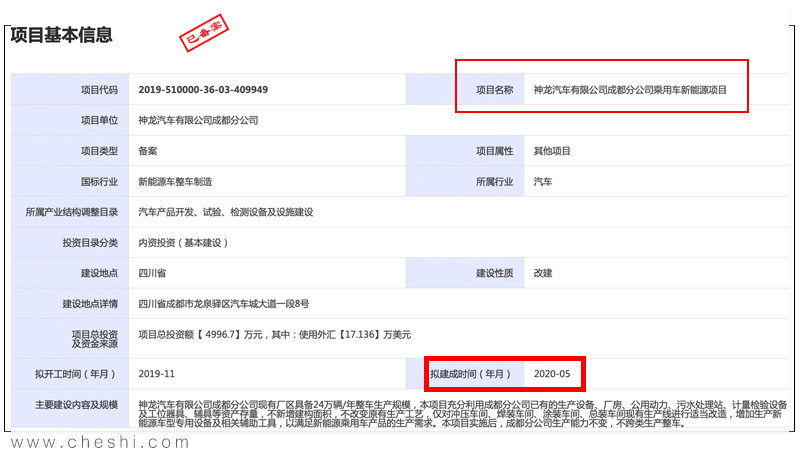This screenshot has height=455, width=800.
Task: Click the 建设性质 label
Action: (494, 273)
